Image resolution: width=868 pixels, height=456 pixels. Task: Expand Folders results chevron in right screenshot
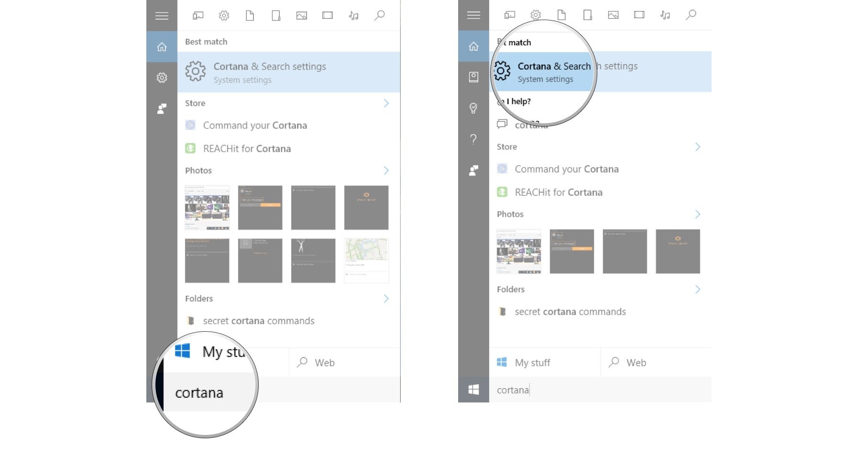point(698,290)
